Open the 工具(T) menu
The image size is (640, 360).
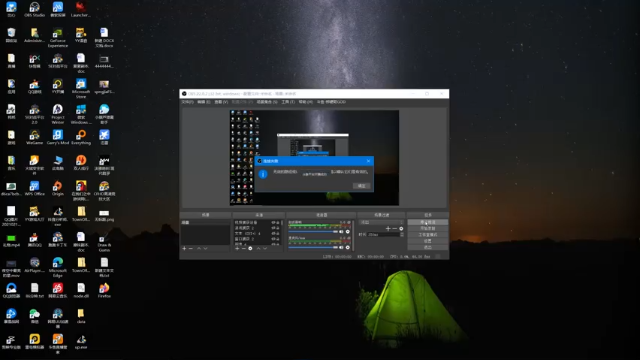click(288, 102)
